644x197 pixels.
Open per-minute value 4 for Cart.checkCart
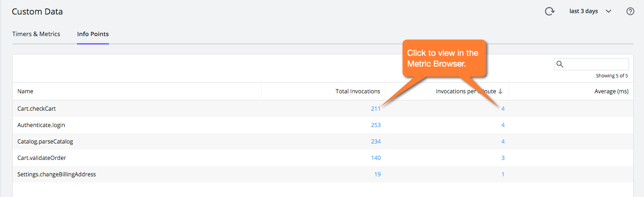[503, 108]
